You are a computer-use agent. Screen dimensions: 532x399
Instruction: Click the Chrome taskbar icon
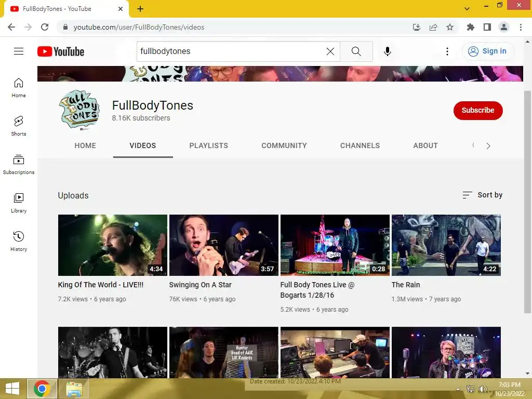(42, 389)
